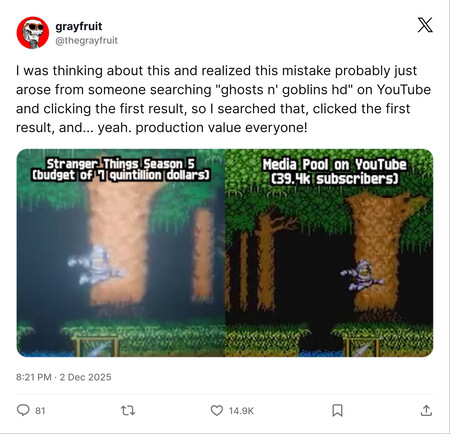Click the "Media Pool on YouTube" caption
The height and width of the screenshot is (434, 450).
pos(334,165)
